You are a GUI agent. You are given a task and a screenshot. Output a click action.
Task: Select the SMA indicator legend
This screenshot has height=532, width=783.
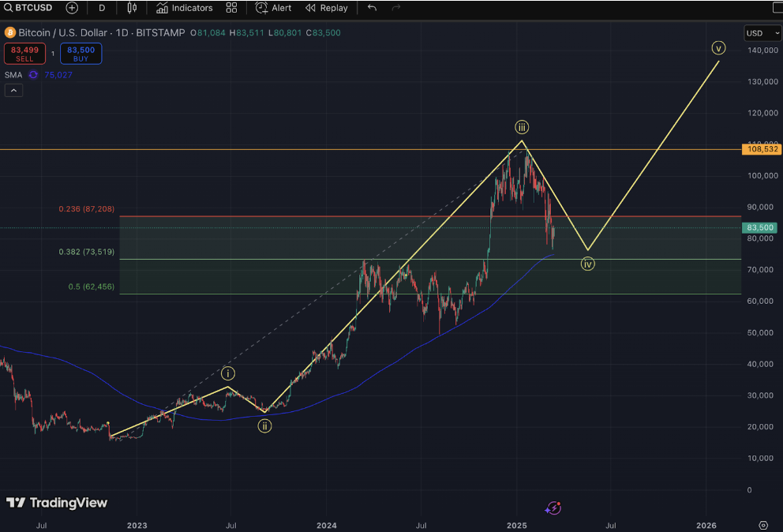(13, 75)
